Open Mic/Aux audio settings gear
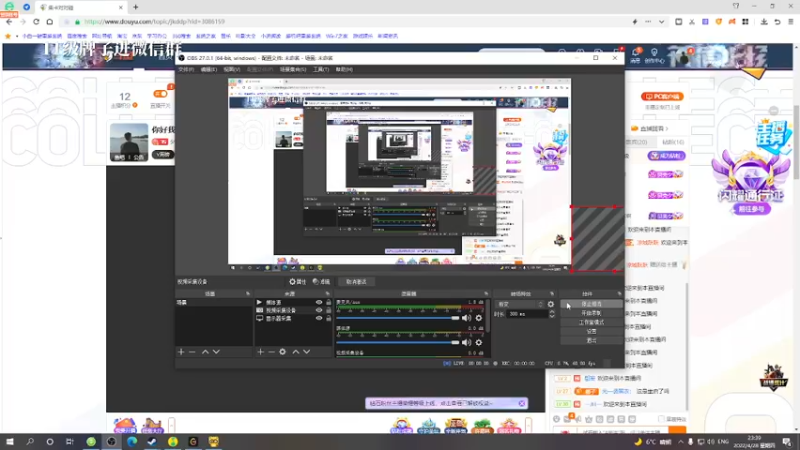Screen dimensions: 800x450 [479, 318]
